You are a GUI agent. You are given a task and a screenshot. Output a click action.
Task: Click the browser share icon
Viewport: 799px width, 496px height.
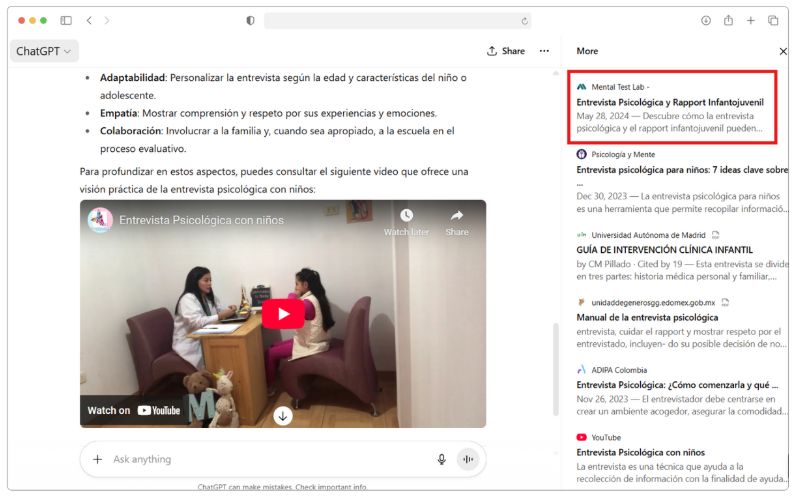tap(728, 20)
